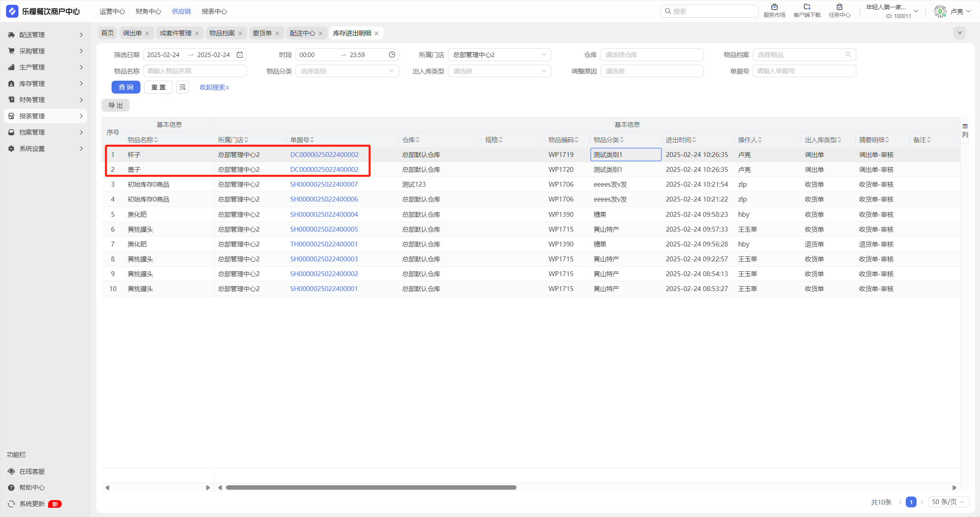Click the 服务市场 service market icon
Screen dimensions: 980x517
774,7
